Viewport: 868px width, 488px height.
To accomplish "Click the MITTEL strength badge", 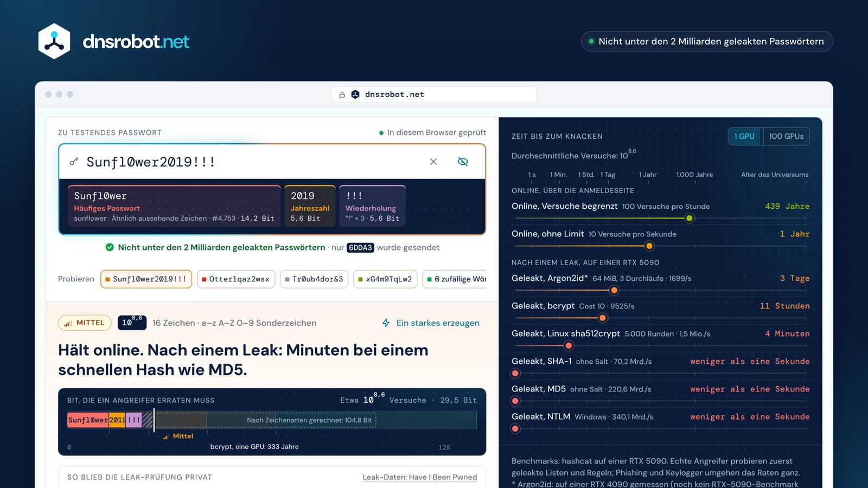I will pos(85,323).
